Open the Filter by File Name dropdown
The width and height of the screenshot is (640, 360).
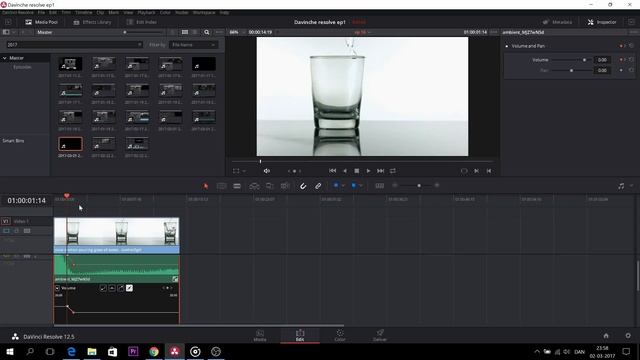[193, 44]
